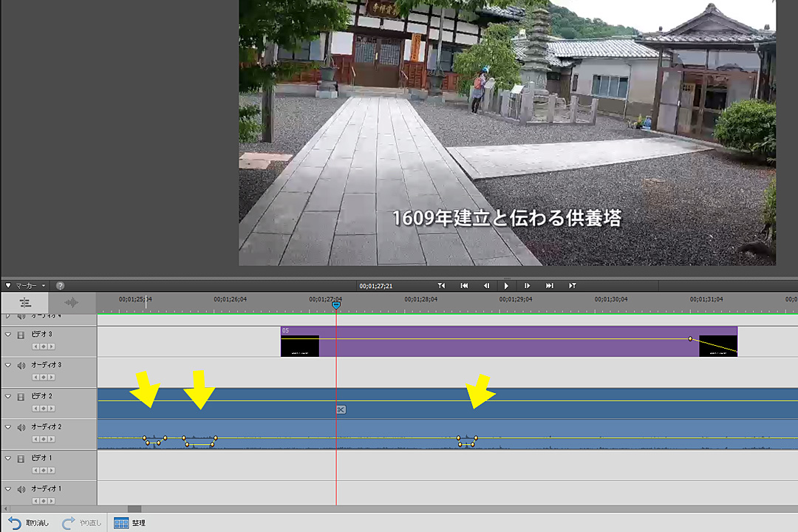The width and height of the screenshot is (798, 532).
Task: Switch to audio waveform view
Action: point(72,302)
